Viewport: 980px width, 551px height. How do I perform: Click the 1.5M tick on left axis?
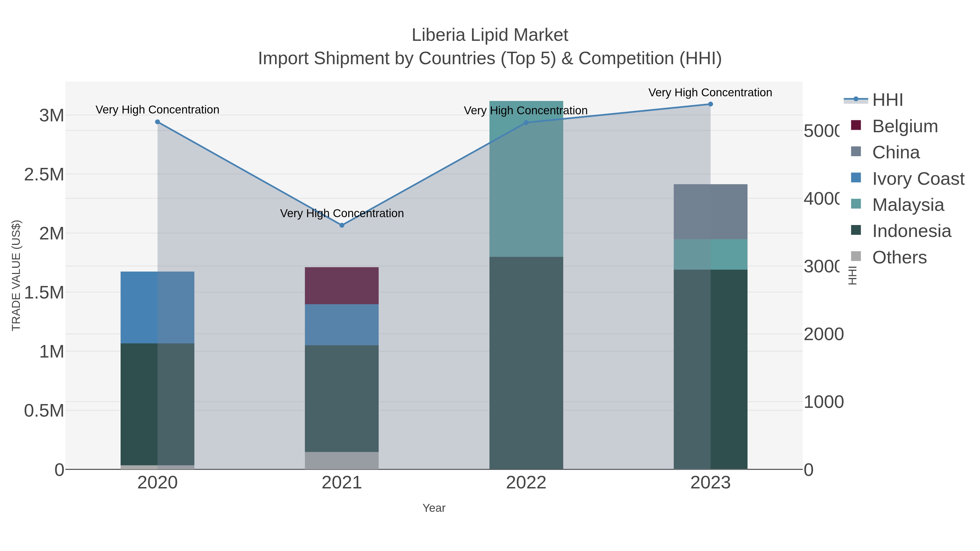click(x=44, y=293)
